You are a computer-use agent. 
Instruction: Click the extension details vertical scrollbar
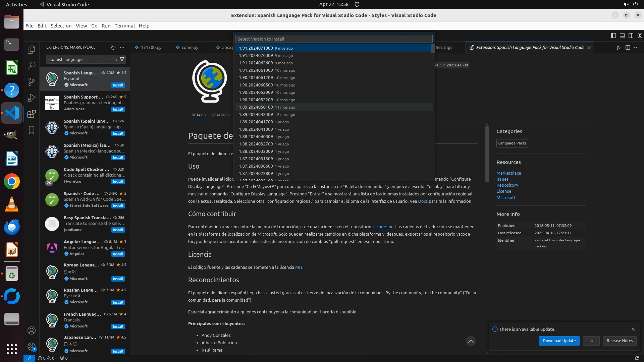487,154
